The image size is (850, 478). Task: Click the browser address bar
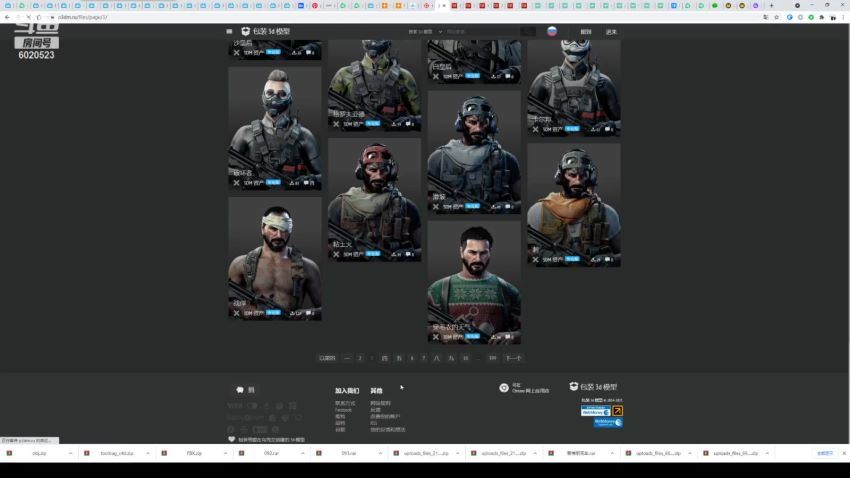407,17
